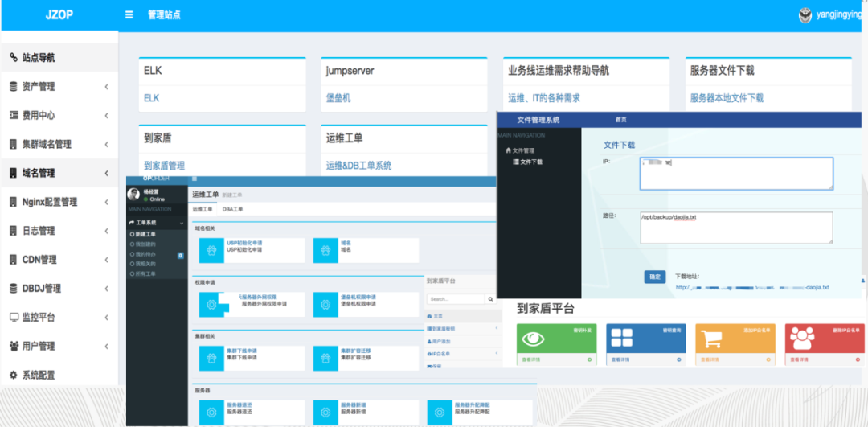The height and width of the screenshot is (427, 868).
Task: Open the 到家盾管理 link
Action: pyautogui.click(x=165, y=165)
